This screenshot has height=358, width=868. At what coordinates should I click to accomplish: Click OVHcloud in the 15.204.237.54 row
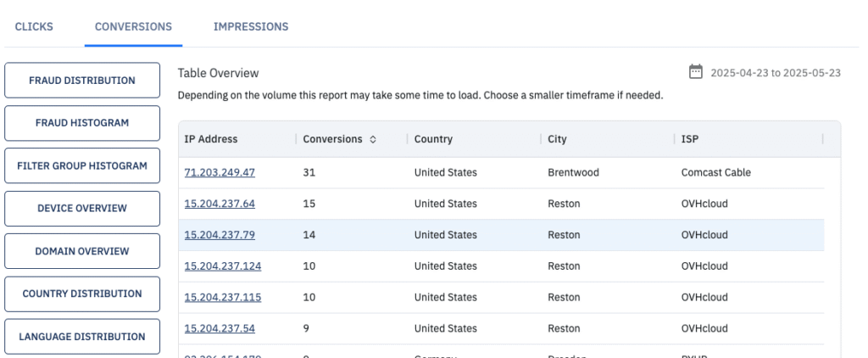point(704,328)
